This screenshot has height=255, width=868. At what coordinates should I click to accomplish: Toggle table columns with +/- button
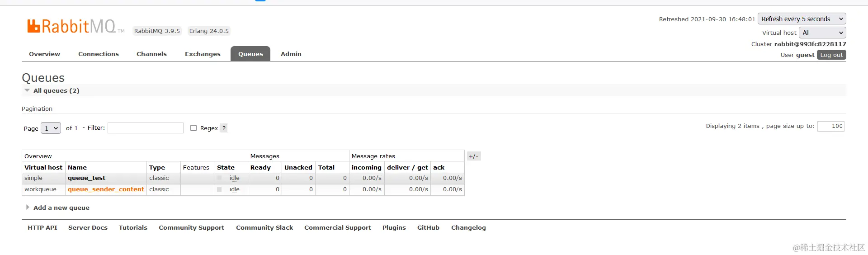point(473,156)
